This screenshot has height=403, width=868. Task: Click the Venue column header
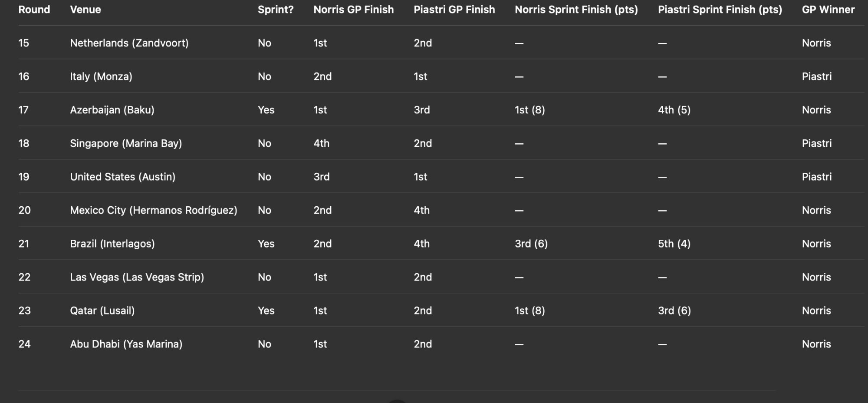[85, 10]
